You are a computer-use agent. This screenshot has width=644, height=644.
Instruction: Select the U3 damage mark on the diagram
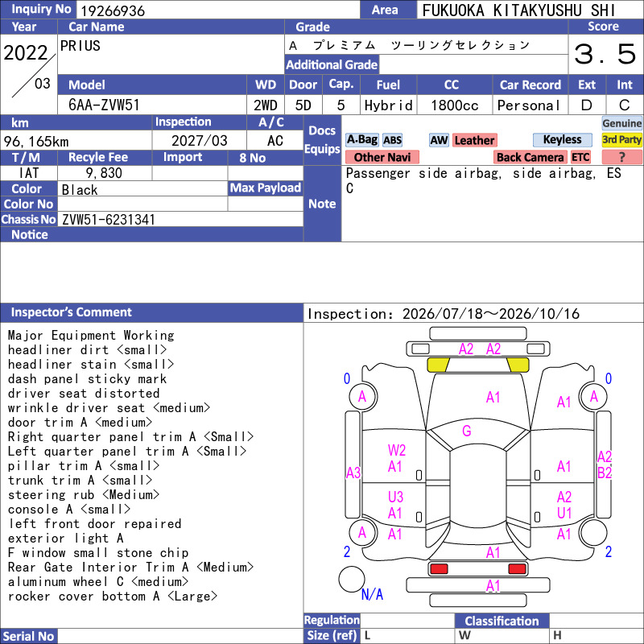click(395, 497)
